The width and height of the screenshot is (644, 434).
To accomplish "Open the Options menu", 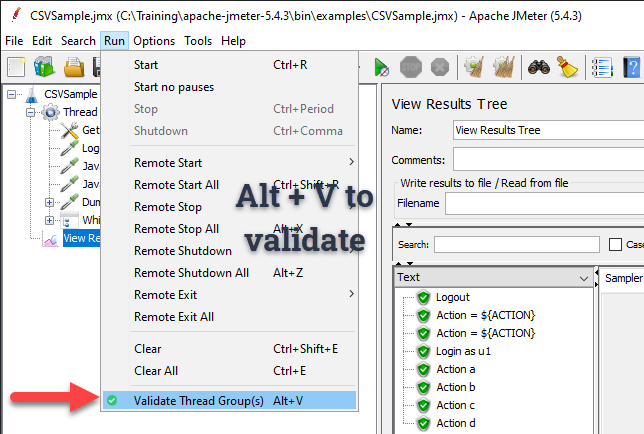I will (154, 41).
